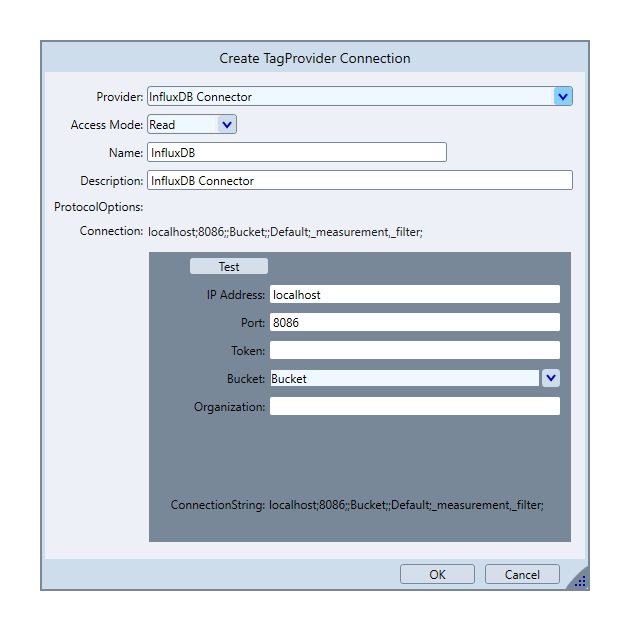The width and height of the screenshot is (630, 631).
Task: Confirm the dialog with OK
Action: coord(437,575)
